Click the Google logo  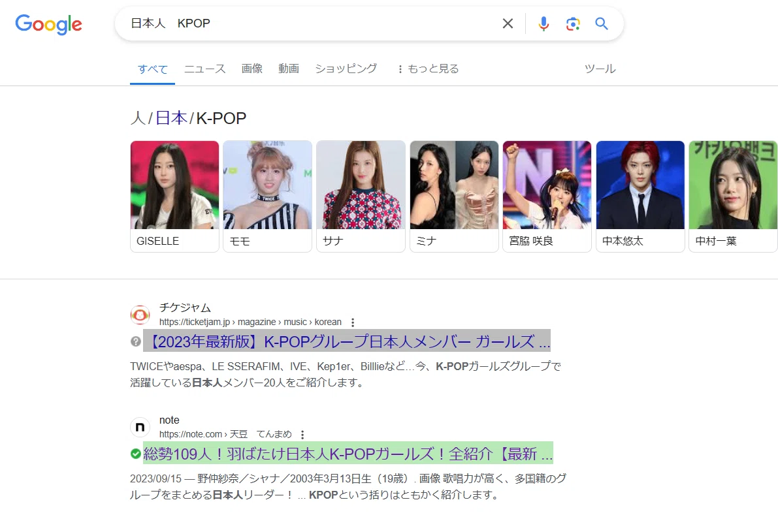pyautogui.click(x=48, y=24)
